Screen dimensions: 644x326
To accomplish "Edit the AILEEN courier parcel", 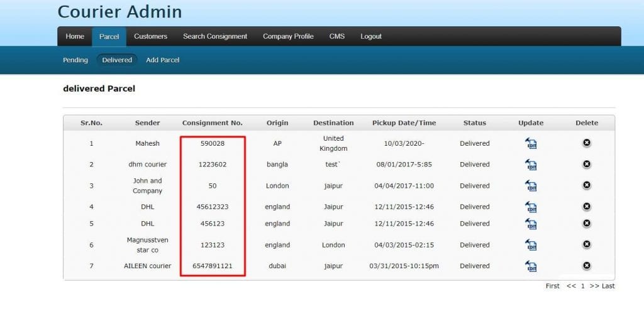I will (x=531, y=266).
